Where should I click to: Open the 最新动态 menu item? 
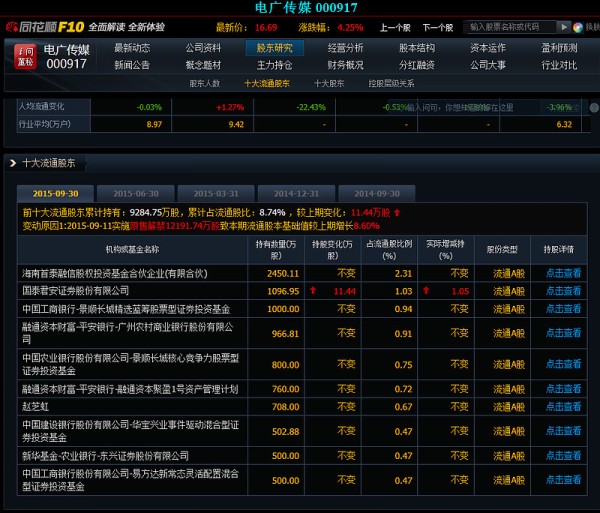point(132,48)
